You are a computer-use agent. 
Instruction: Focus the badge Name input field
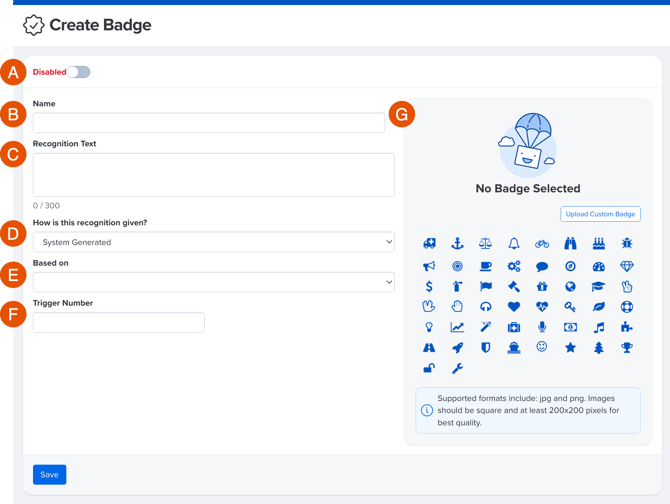pos(208,122)
